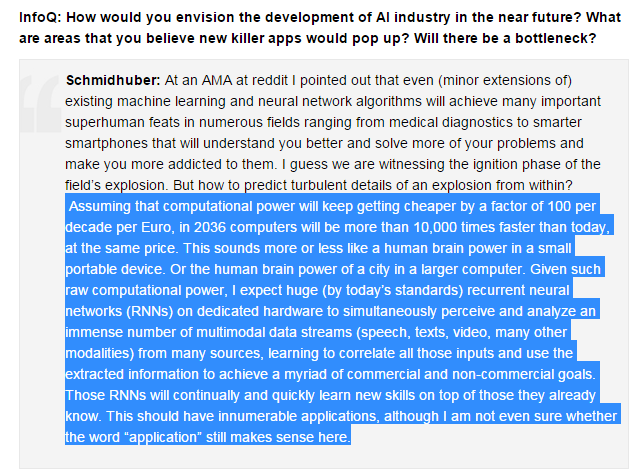Click the highlighted word "Assuming"
This screenshot has width=641, height=469.
[100, 206]
